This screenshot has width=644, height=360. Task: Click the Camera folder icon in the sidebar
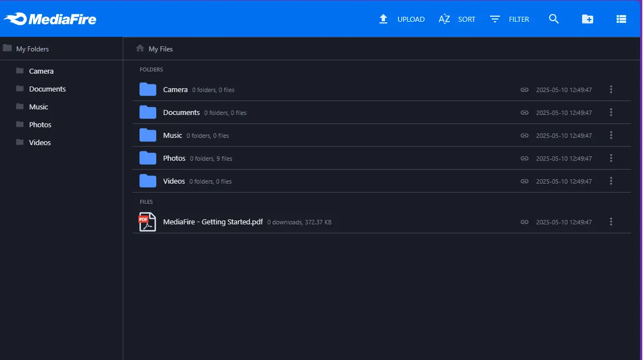20,71
